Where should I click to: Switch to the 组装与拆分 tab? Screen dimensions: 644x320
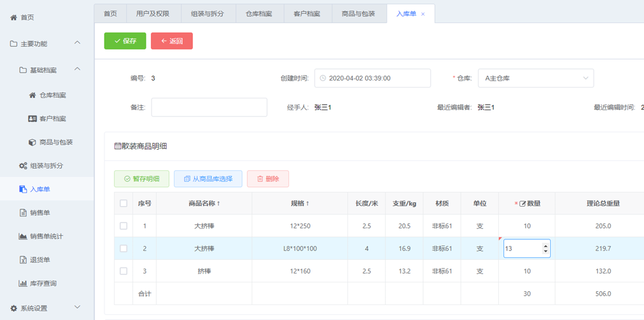click(x=208, y=14)
